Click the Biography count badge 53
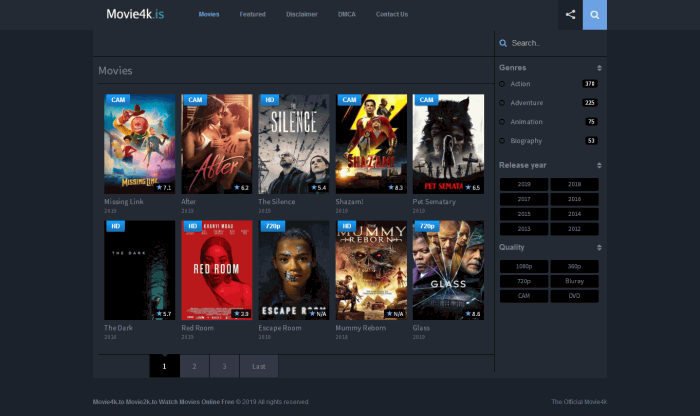This screenshot has width=700, height=416. [x=591, y=141]
